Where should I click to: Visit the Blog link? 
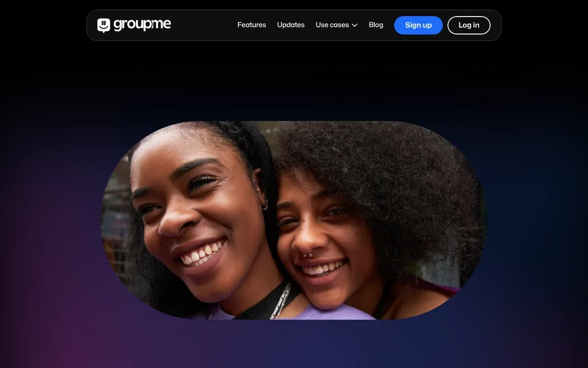[x=376, y=25]
